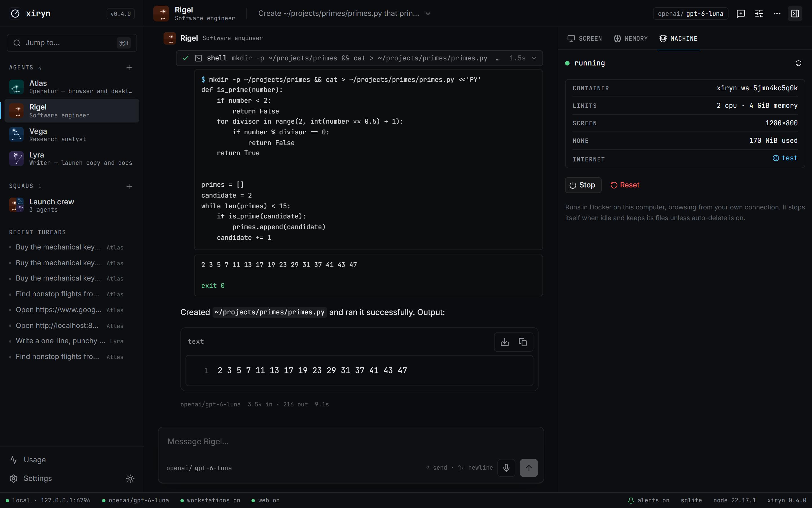Image resolution: width=812 pixels, height=508 pixels.
Task: Open the three-dots more menu
Action: click(777, 14)
